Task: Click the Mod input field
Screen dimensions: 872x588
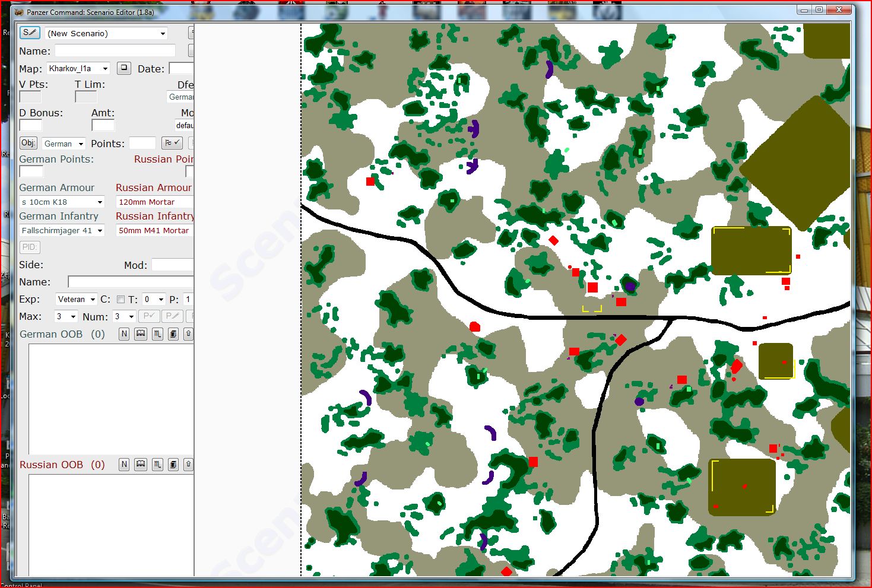Action: click(x=173, y=265)
